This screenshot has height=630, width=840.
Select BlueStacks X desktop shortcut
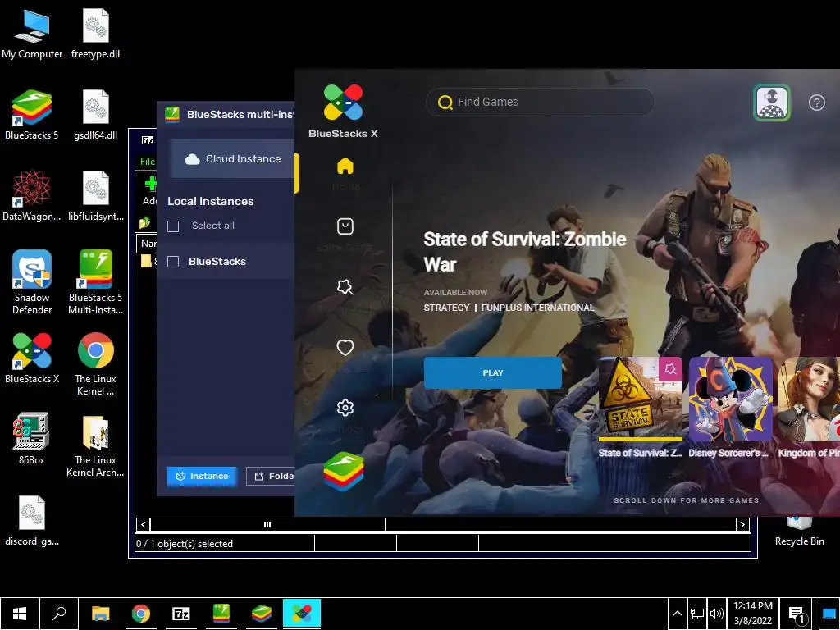pos(32,358)
